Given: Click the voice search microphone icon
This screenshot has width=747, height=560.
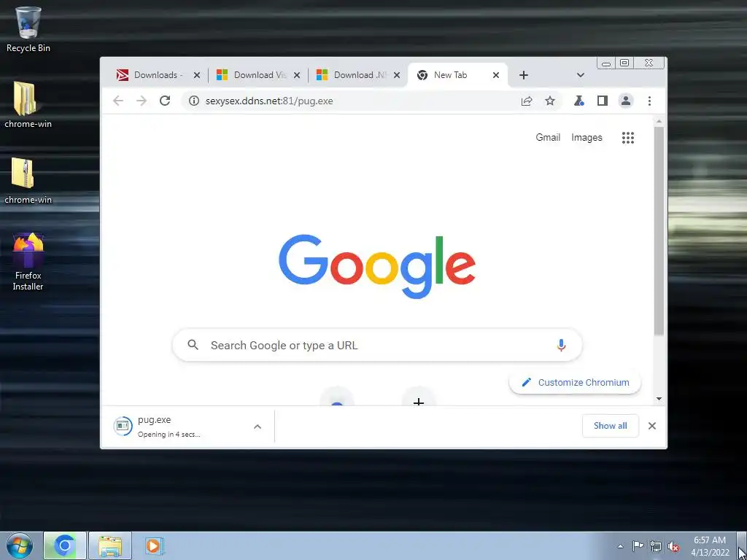Looking at the screenshot, I should (x=561, y=345).
